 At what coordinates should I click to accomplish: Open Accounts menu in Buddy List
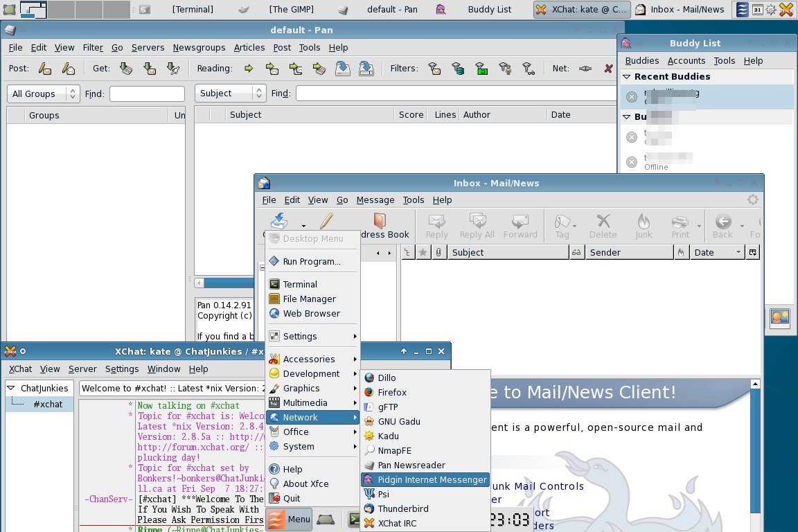pos(686,60)
